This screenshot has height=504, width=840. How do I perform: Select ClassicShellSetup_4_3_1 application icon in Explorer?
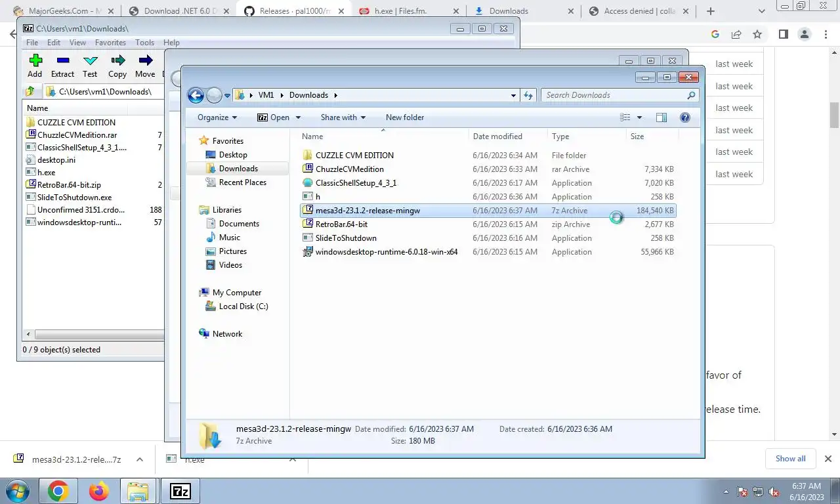(x=307, y=182)
